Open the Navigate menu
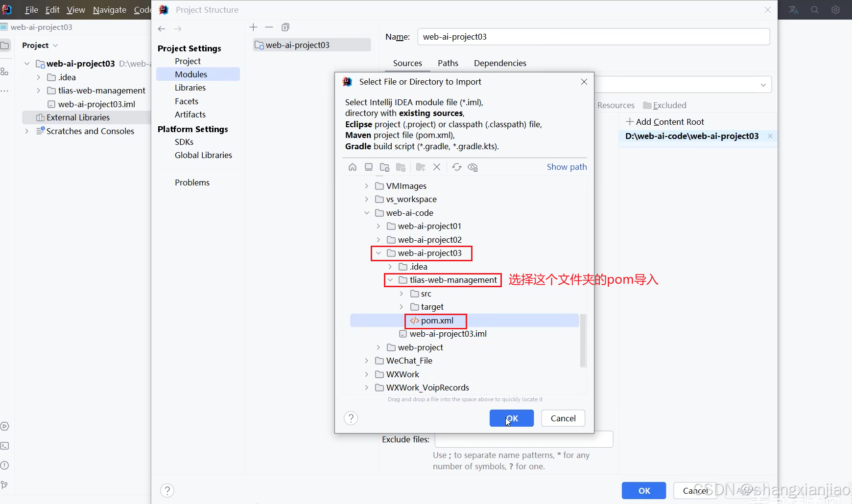 tap(110, 10)
